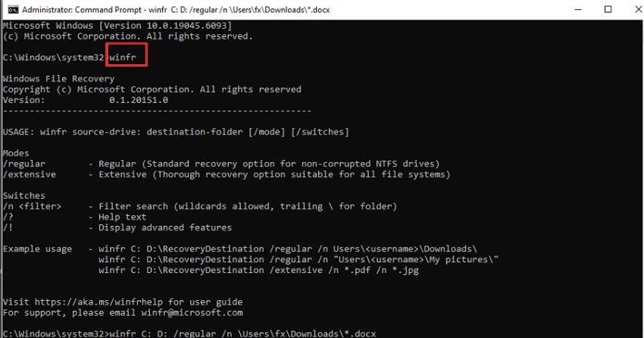Click the /! advanced features switch

coord(8,227)
